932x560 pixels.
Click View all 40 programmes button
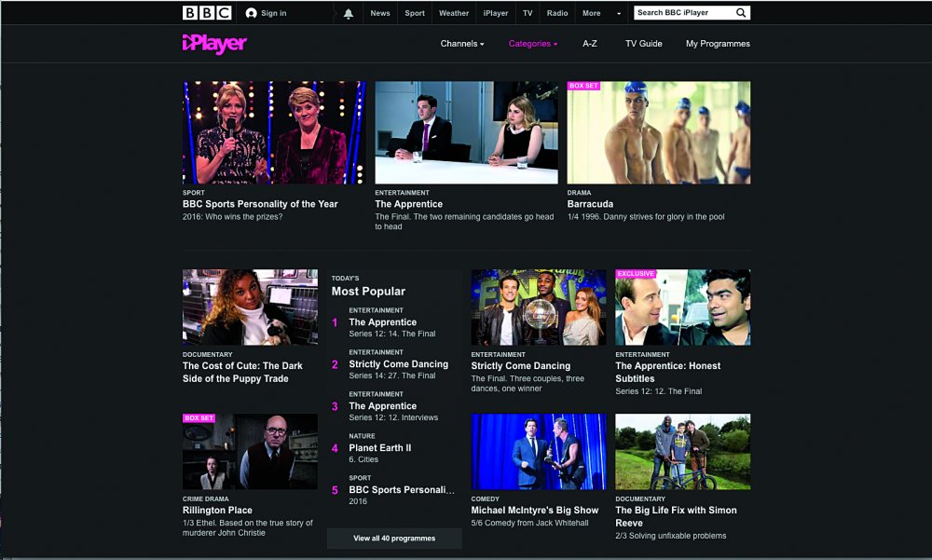(x=394, y=538)
